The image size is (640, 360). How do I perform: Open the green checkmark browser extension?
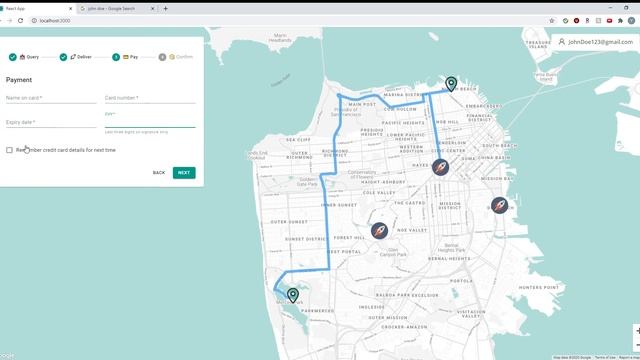565,20
